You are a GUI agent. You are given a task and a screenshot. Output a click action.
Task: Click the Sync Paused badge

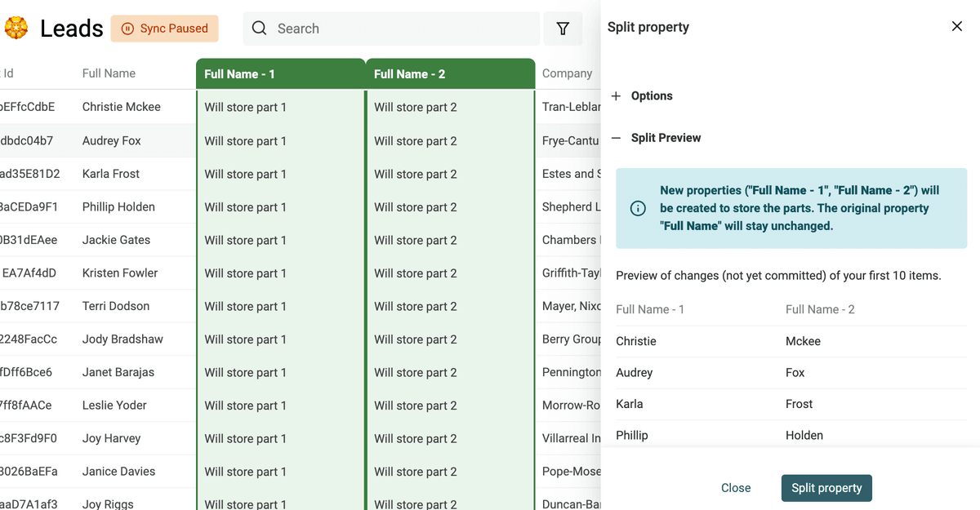[x=165, y=29]
